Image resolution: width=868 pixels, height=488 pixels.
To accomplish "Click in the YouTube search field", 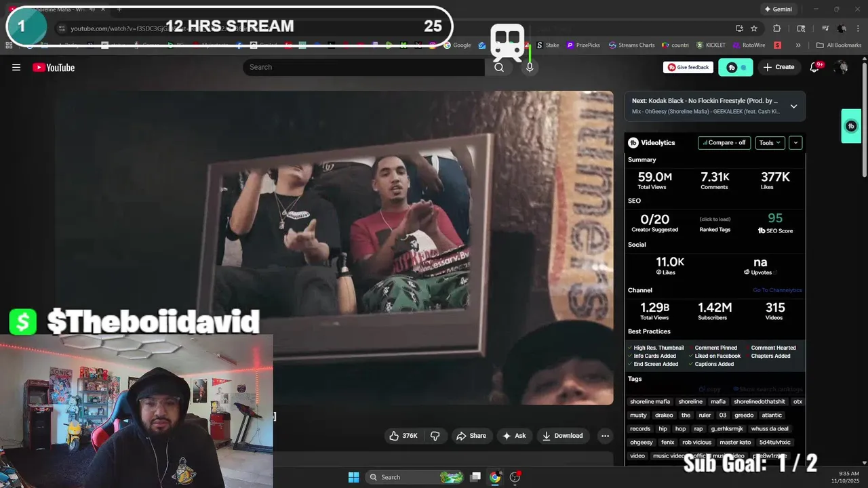I will tap(363, 67).
